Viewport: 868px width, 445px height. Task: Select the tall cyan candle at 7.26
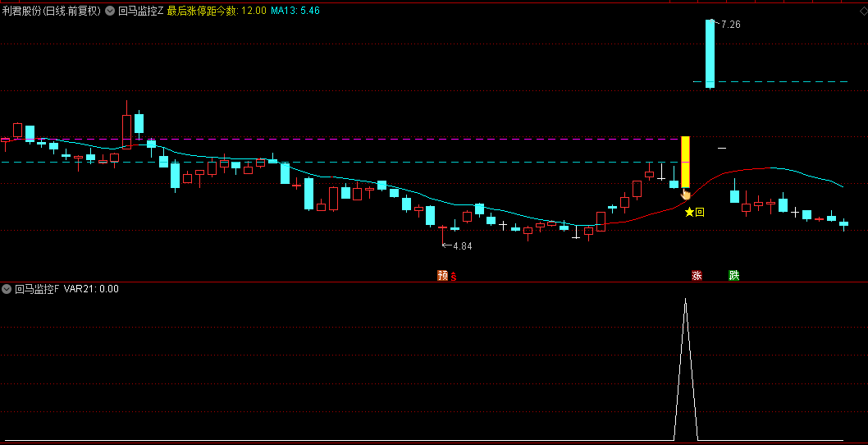[710, 53]
